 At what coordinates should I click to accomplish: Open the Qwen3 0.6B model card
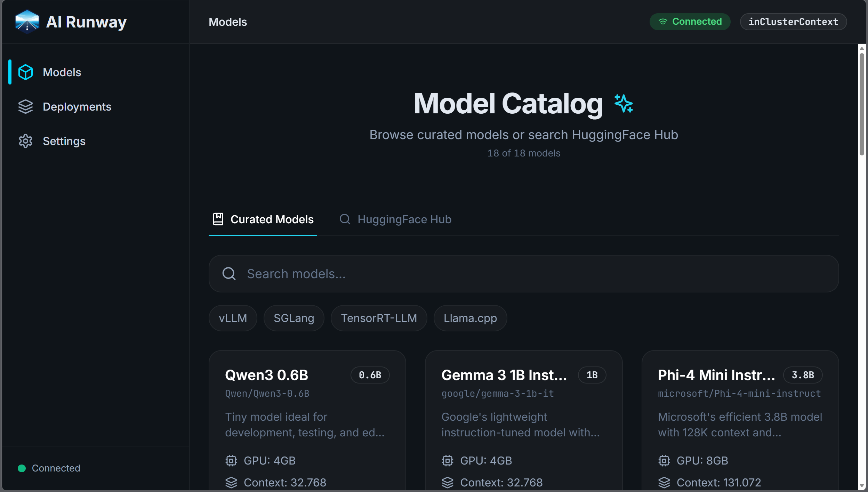[307, 417]
